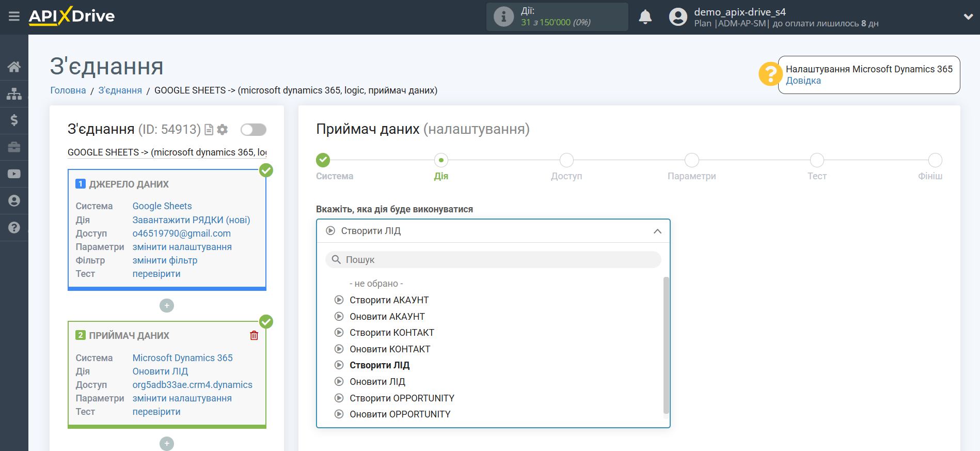Click receiver змінити налаштування link
The image size is (980, 451).
point(182,398)
